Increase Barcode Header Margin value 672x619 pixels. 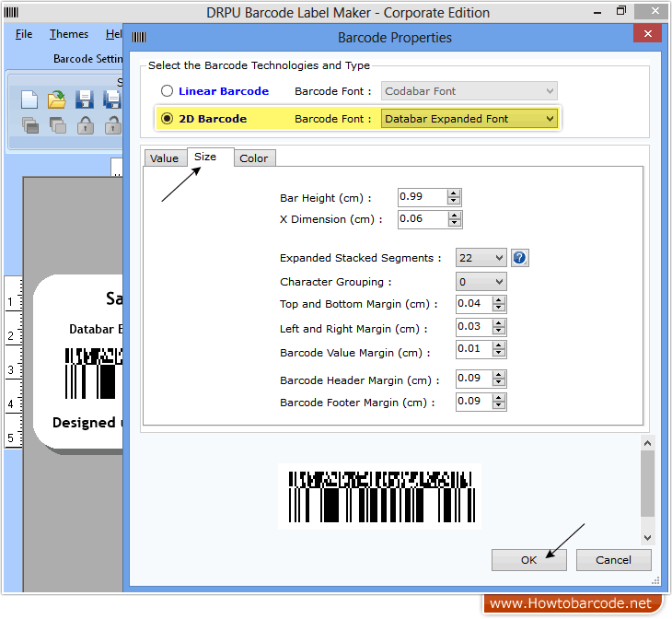coord(498,375)
